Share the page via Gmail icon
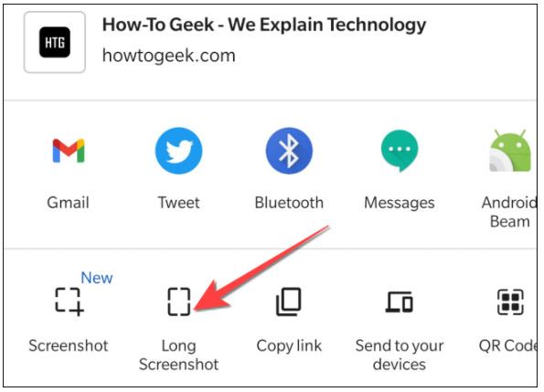Screen dimensions: 544x392 (69, 151)
